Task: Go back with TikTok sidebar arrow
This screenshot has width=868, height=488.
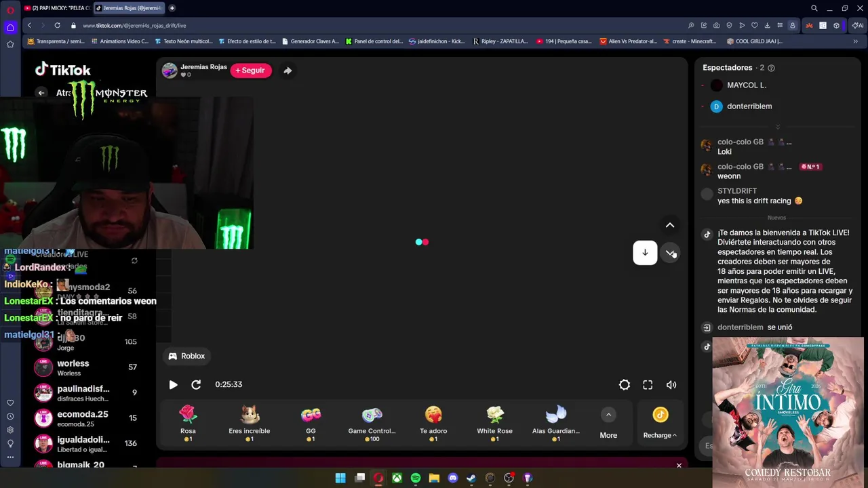Action: (x=41, y=93)
